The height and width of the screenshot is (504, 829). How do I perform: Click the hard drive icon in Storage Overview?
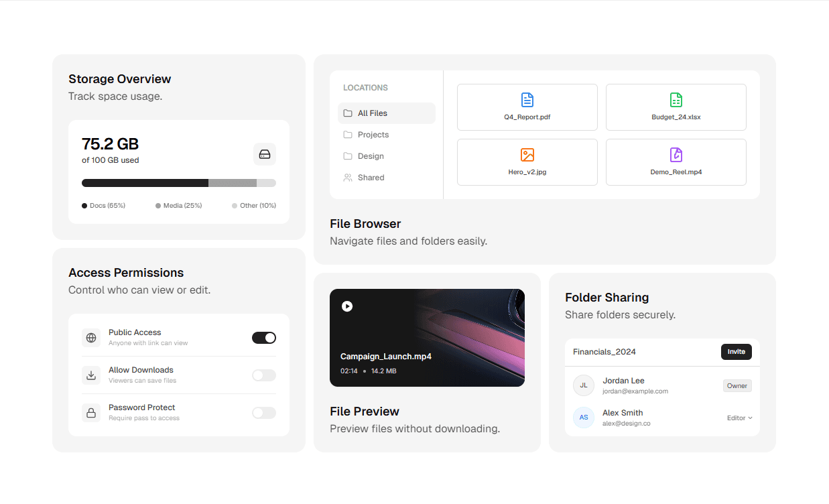pos(265,154)
